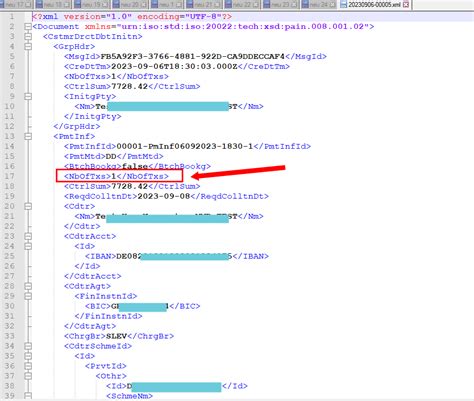Collapse the Cdtr fold marker
The width and height of the screenshot is (474, 401).
tap(28, 206)
